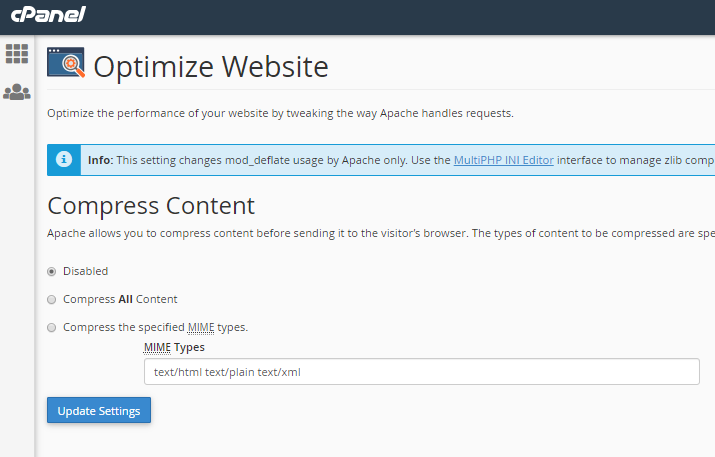This screenshot has height=457, width=715.
Task: Open User Manager people icon in sidebar
Action: click(x=17, y=92)
